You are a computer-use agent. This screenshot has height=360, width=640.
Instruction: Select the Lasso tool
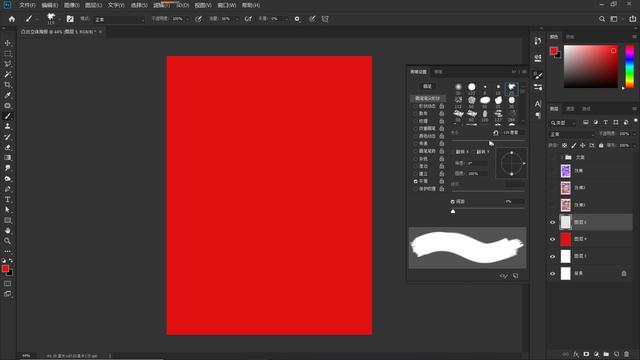(7, 64)
